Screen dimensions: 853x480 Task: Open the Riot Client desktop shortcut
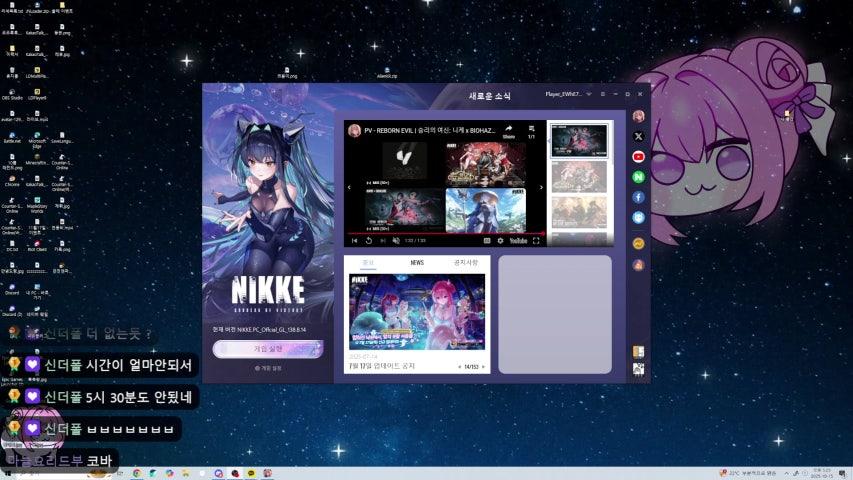coord(36,246)
